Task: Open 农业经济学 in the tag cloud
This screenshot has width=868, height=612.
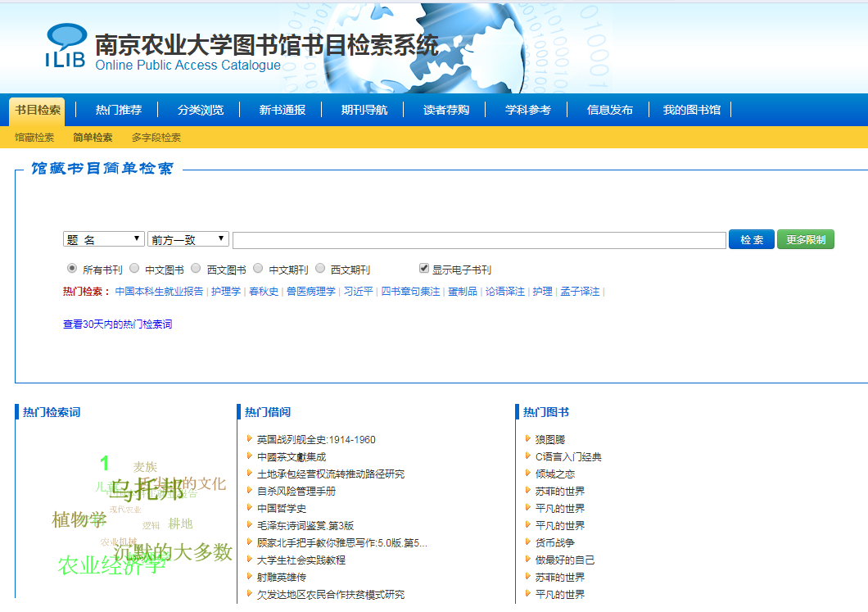Action: pyautogui.click(x=112, y=565)
